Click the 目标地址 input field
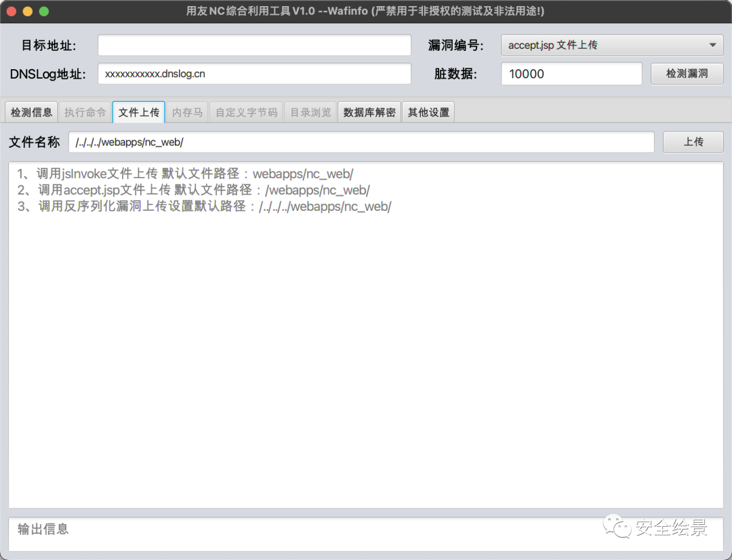The image size is (732, 560). pyautogui.click(x=254, y=45)
